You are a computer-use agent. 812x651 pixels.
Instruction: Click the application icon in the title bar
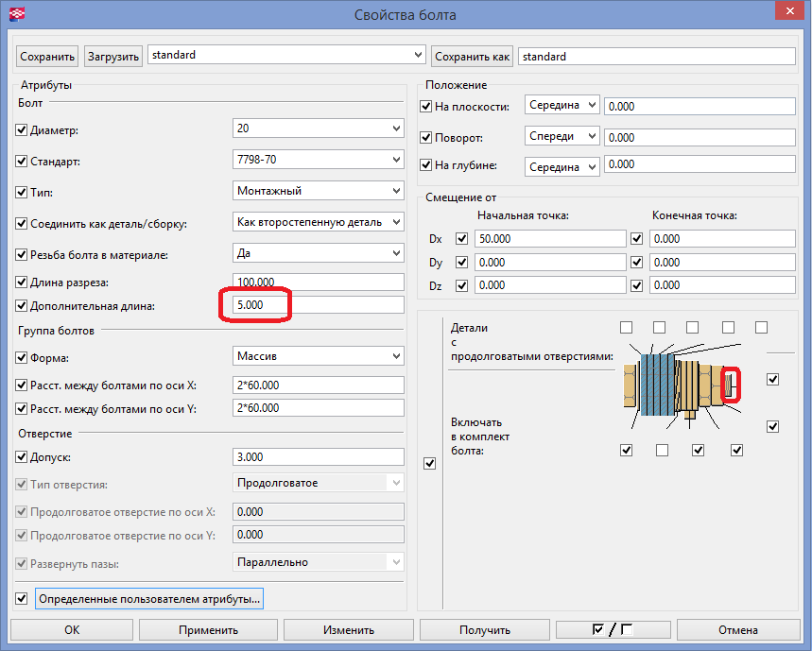pos(17,14)
